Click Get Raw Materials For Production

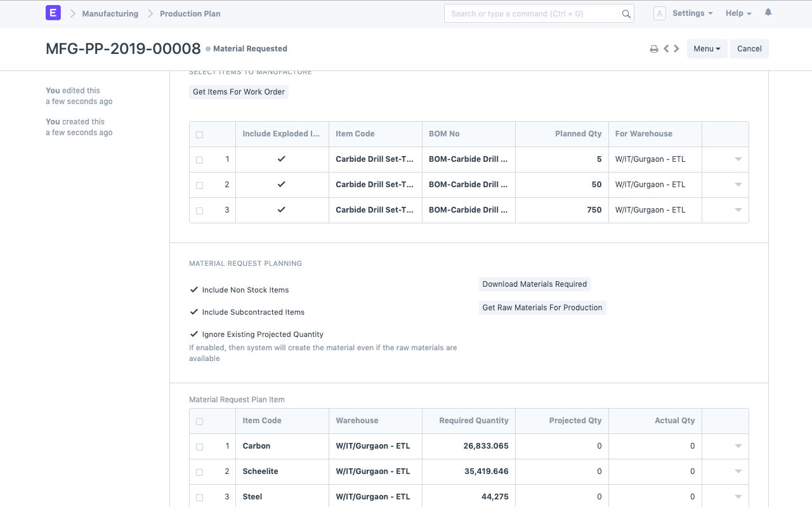tap(542, 308)
